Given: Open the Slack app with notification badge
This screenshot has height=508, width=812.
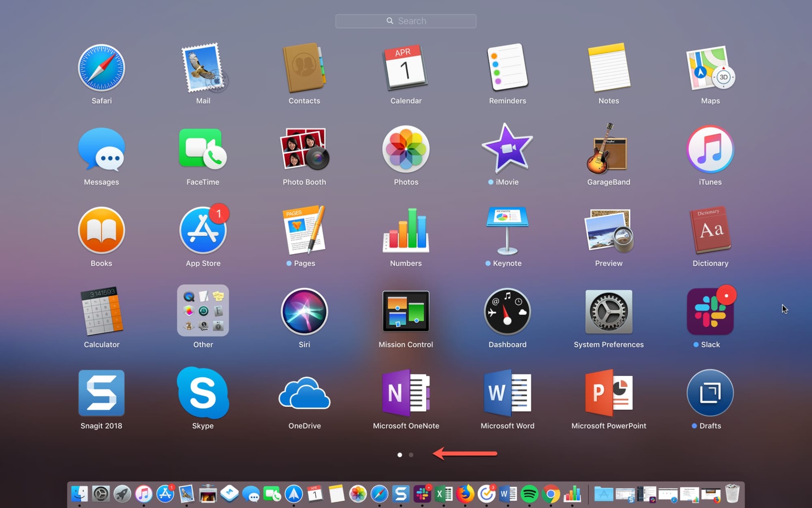Looking at the screenshot, I should pos(710,312).
